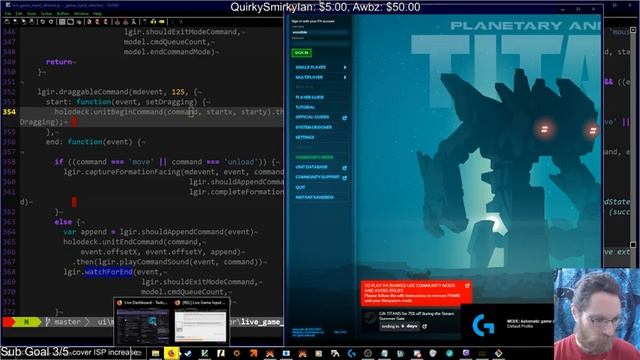Click the Logitech G Hub taskbar icon
Viewport: 640px width, 360px height.
pyautogui.click(x=351, y=353)
